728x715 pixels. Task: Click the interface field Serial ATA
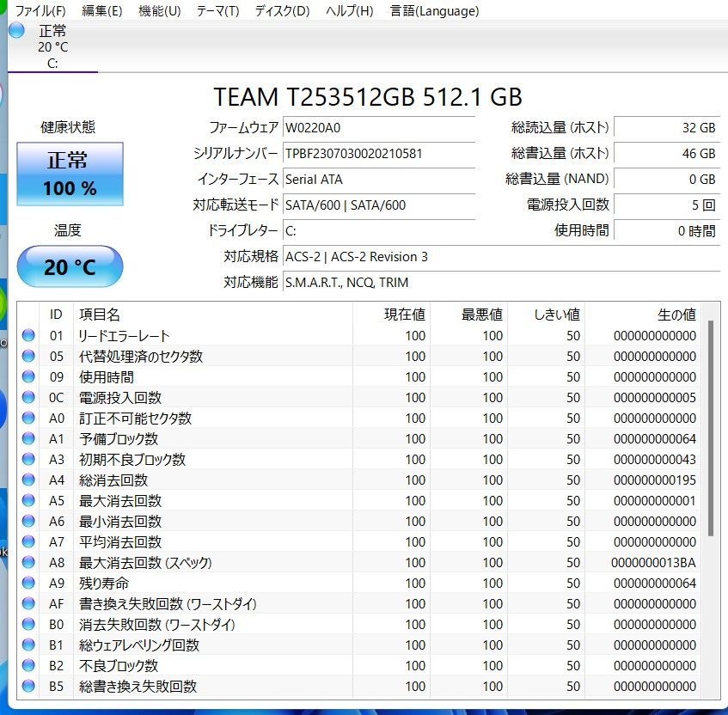379,180
